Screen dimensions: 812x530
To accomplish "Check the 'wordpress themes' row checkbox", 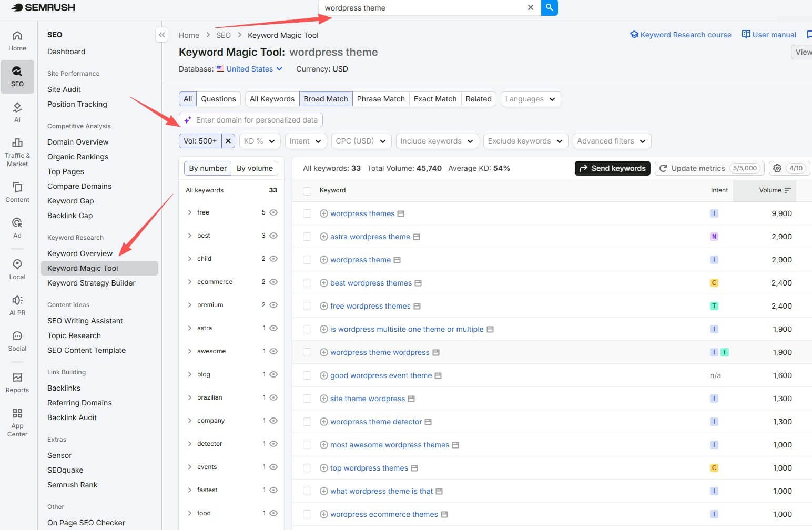I will [x=307, y=213].
